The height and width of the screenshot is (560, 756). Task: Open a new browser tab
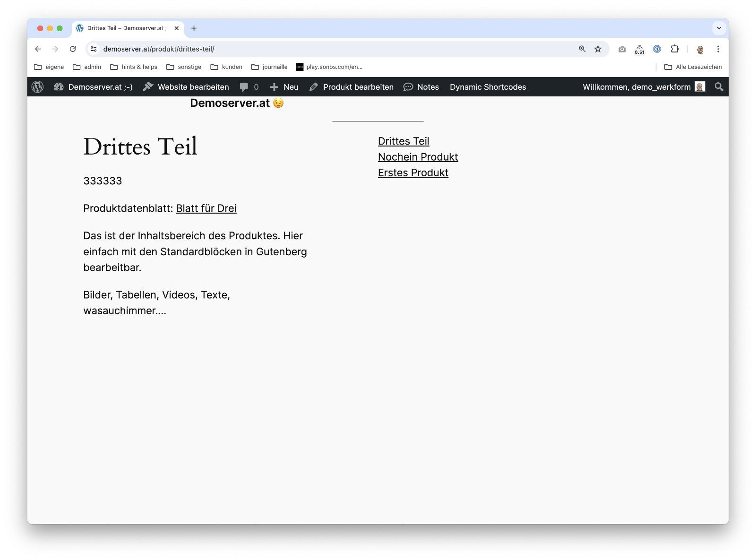[x=194, y=28]
